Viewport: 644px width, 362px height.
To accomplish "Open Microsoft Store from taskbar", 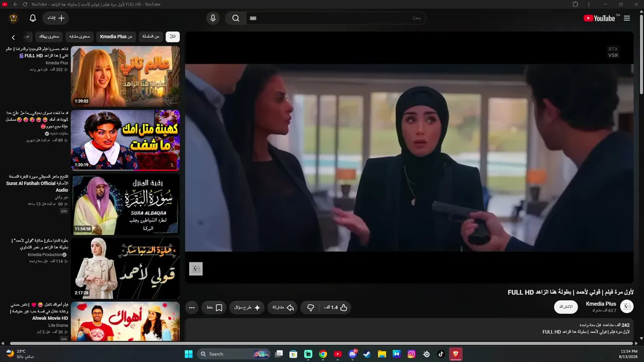I will [293, 354].
